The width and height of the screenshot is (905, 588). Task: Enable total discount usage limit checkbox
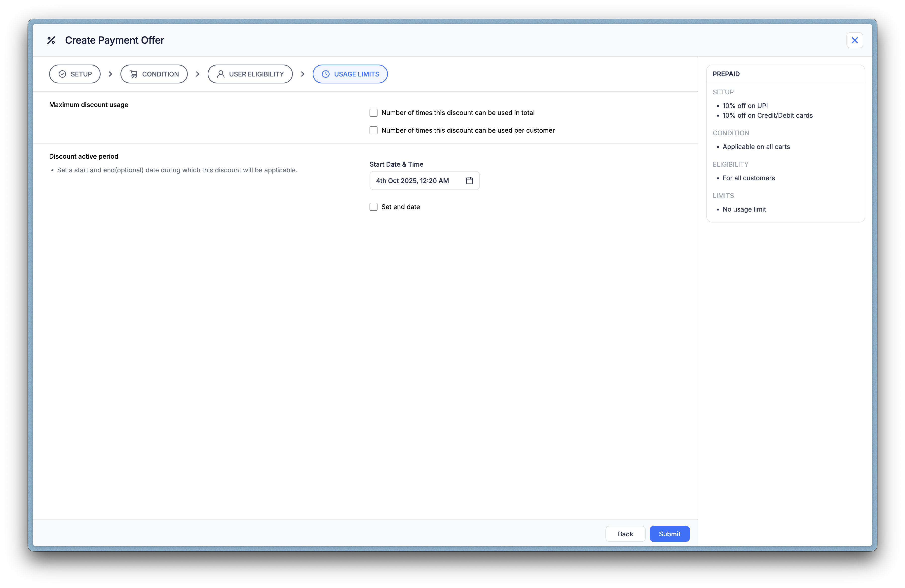pos(374,113)
